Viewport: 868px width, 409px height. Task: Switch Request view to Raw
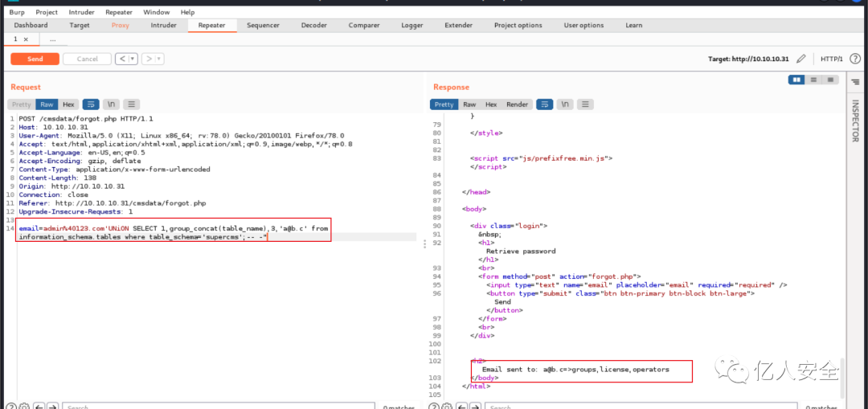click(x=47, y=104)
